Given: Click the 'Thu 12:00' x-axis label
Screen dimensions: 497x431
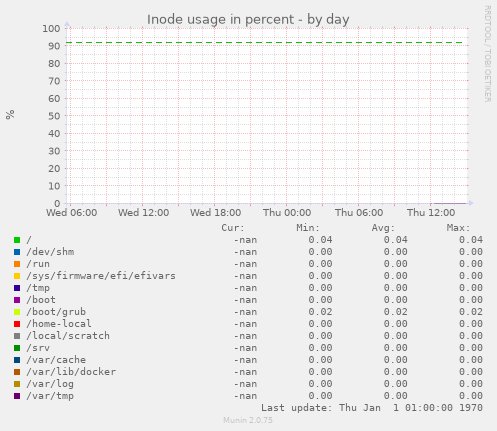Looking at the screenshot, I should 431,213.
